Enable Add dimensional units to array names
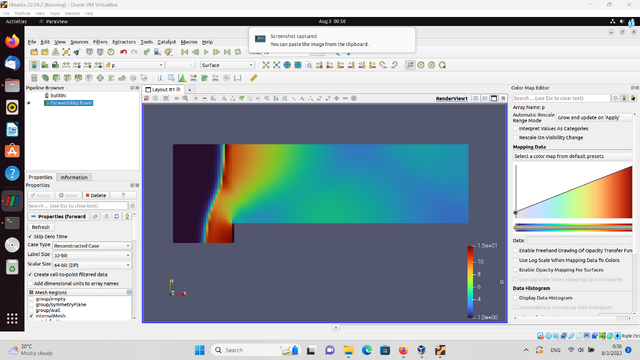This screenshot has height=360, width=640. click(30, 284)
